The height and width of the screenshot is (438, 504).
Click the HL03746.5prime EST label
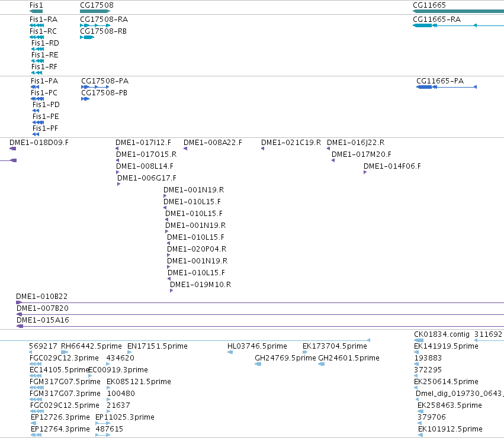coord(257,346)
